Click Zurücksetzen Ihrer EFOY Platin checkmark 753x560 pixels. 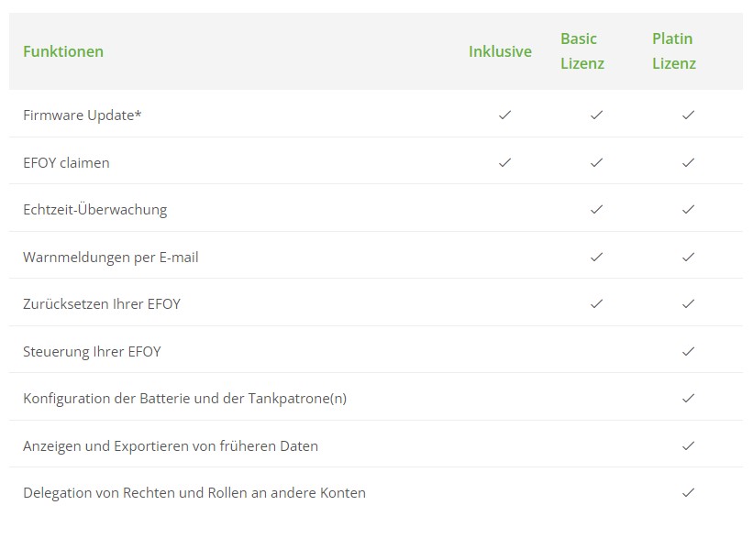pyautogui.click(x=688, y=303)
